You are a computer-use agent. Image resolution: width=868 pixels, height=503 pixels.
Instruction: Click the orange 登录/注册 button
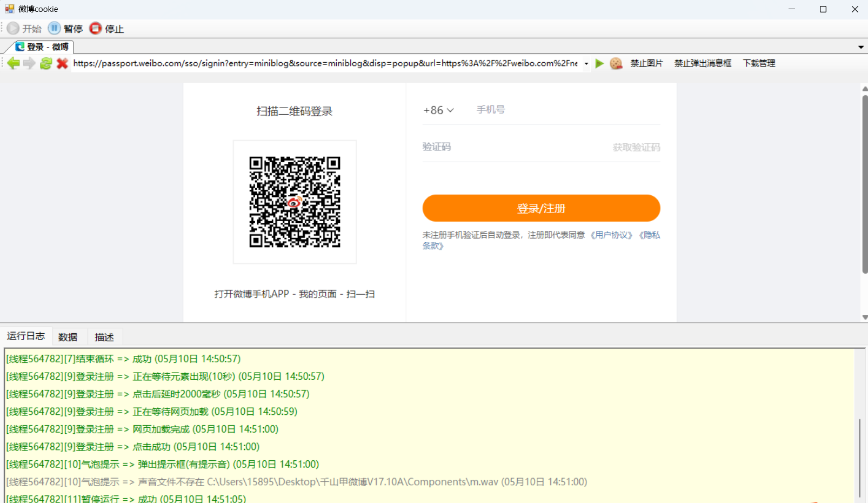[541, 208]
